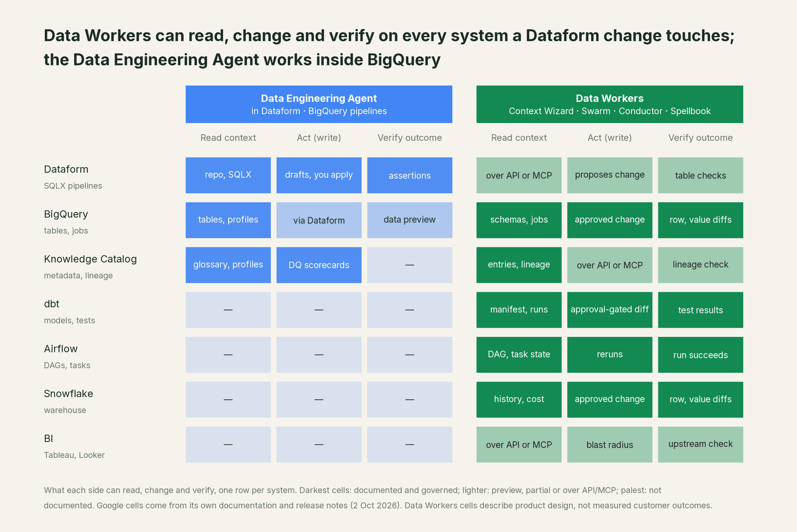The image size is (797, 532).
Task: Select the 'proposes change' cell
Action: click(x=610, y=175)
